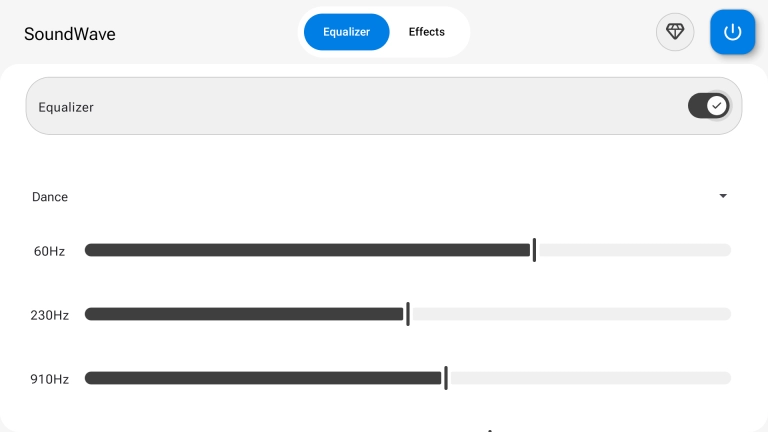
Task: Click the 60Hz band label
Action: pyautogui.click(x=49, y=251)
